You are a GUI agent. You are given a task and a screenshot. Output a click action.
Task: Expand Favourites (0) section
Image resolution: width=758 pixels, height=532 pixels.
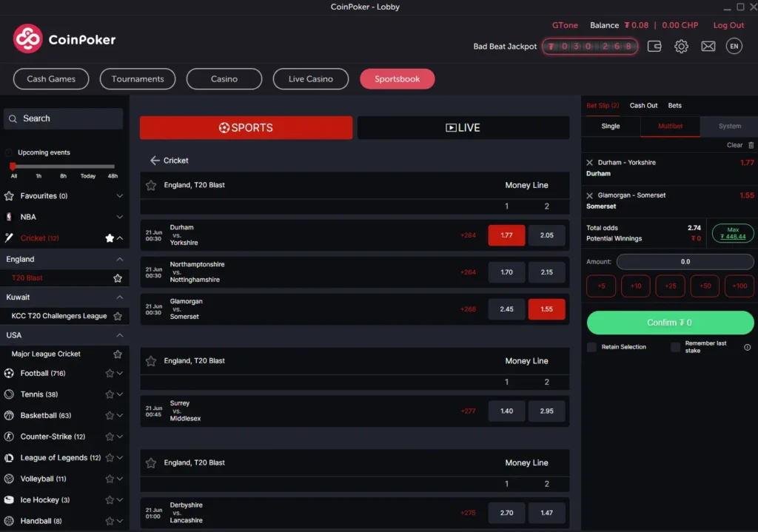(x=119, y=195)
